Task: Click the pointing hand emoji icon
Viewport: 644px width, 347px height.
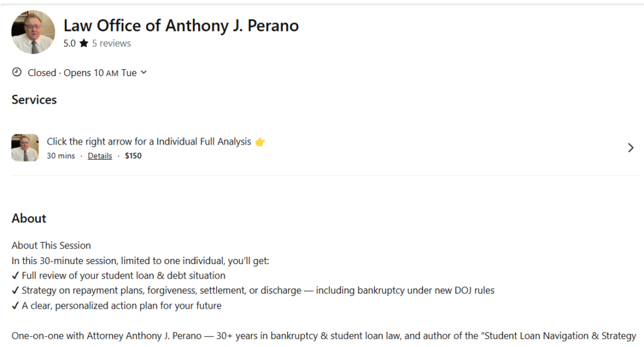Action: tap(260, 142)
